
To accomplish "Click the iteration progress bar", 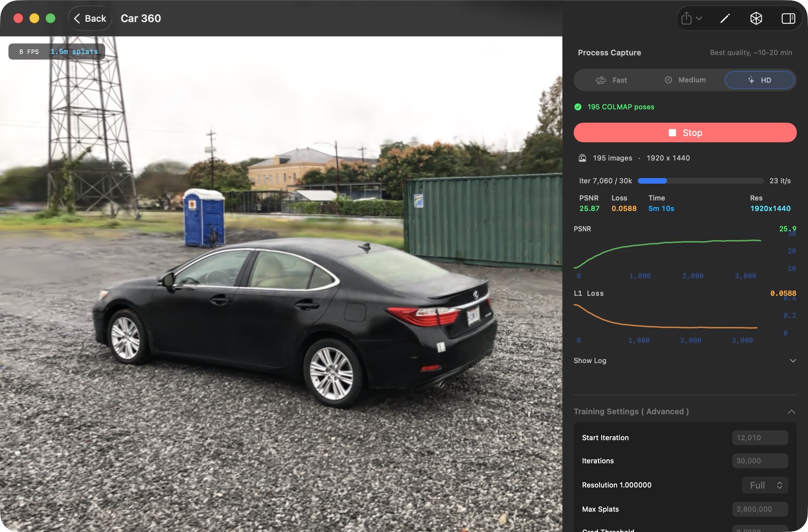I will click(x=701, y=181).
